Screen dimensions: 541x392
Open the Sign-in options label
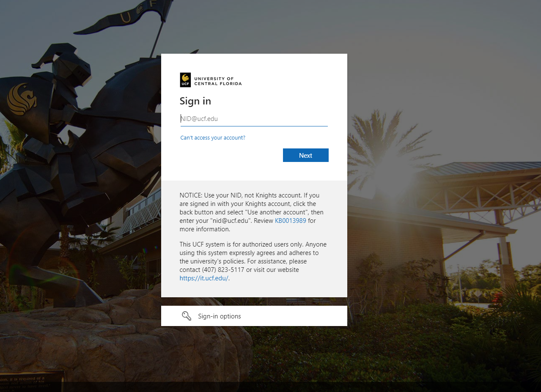[x=220, y=316]
